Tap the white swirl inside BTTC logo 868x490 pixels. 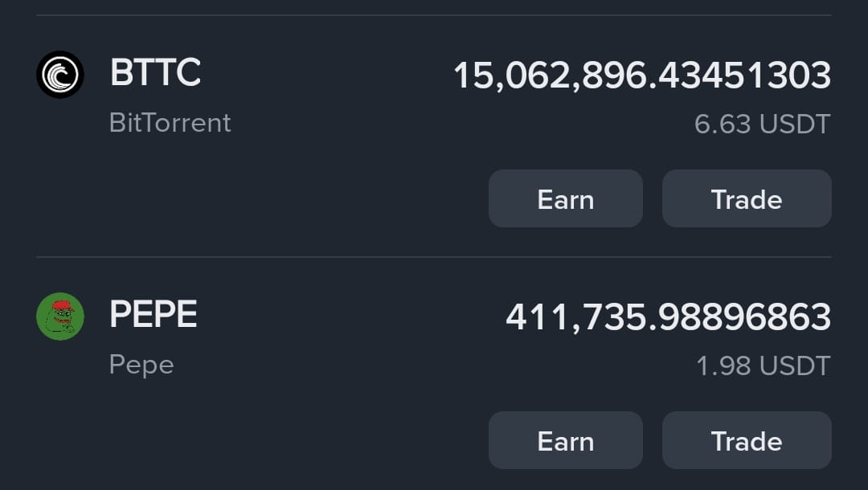pos(60,76)
